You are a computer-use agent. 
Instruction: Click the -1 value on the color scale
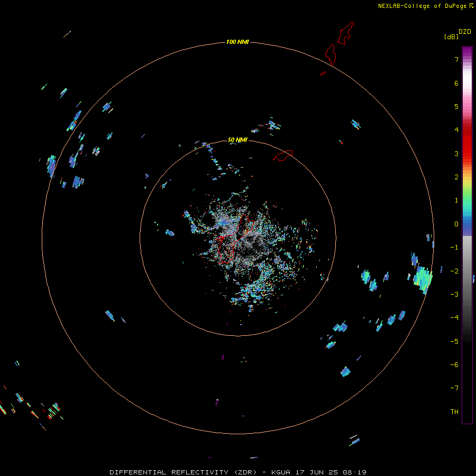click(x=454, y=248)
